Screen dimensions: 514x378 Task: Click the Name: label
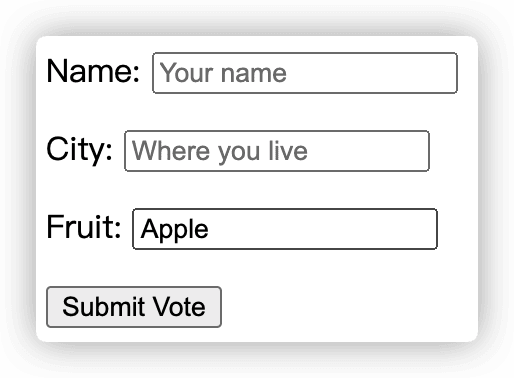[93, 71]
